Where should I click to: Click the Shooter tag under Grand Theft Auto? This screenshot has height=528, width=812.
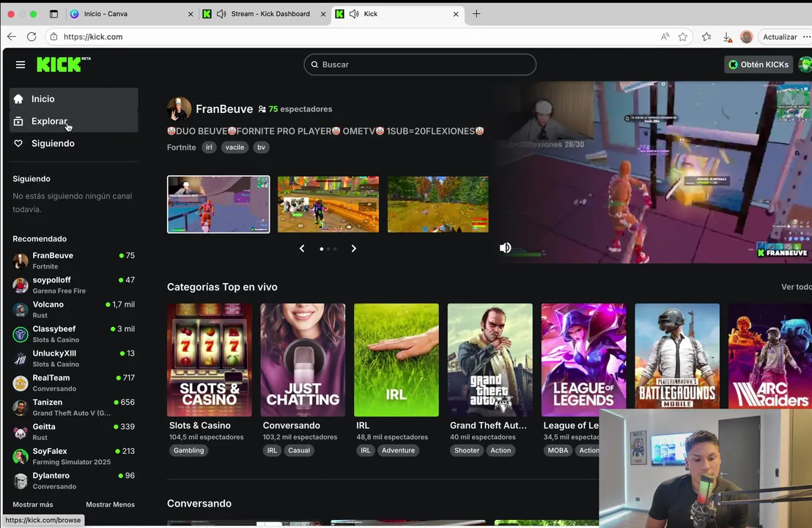coord(467,450)
